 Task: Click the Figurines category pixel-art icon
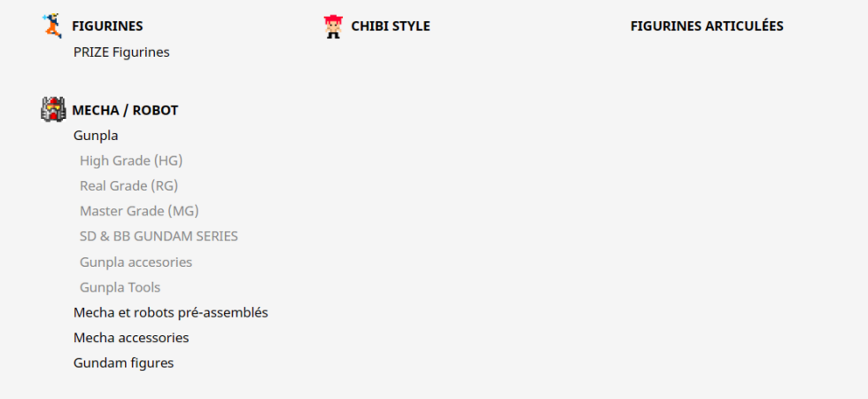(52, 26)
